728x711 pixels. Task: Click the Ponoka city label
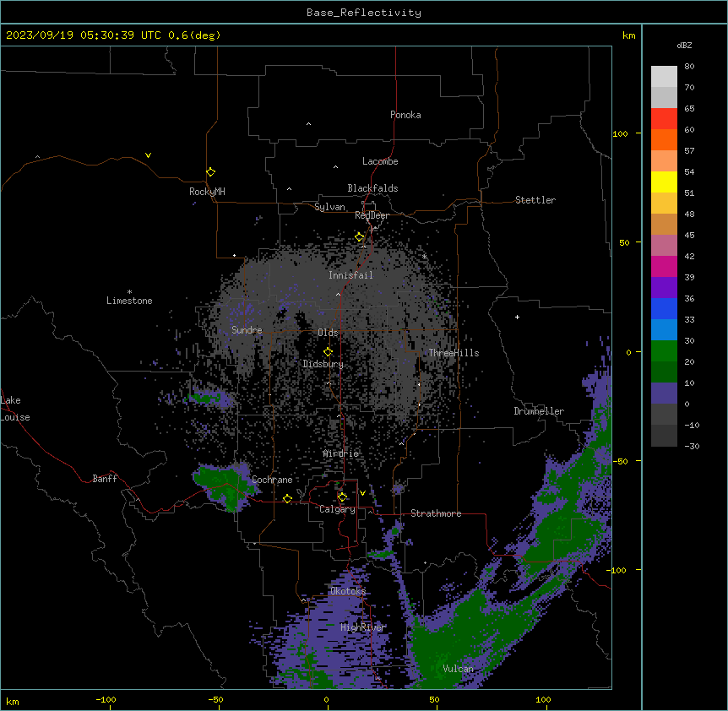coord(405,115)
